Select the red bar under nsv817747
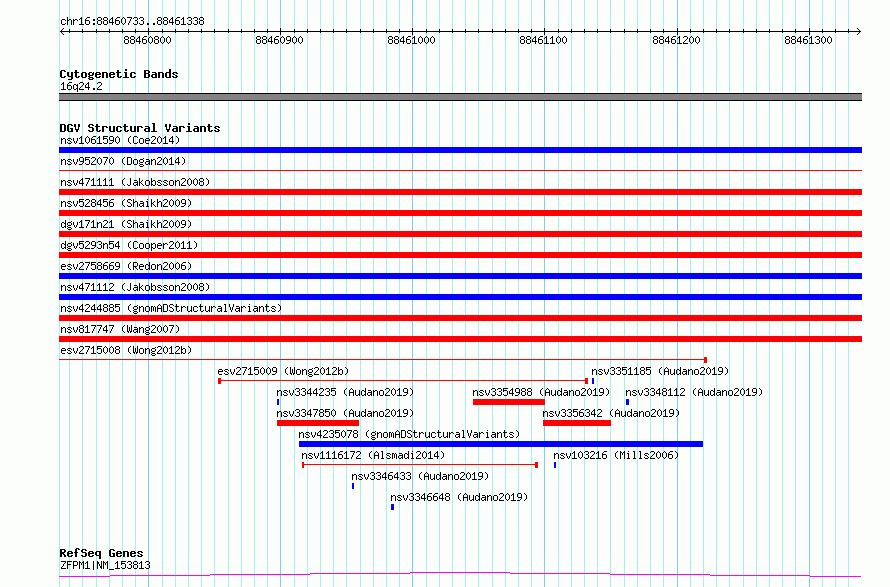This screenshot has width=890, height=587. click(x=460, y=339)
